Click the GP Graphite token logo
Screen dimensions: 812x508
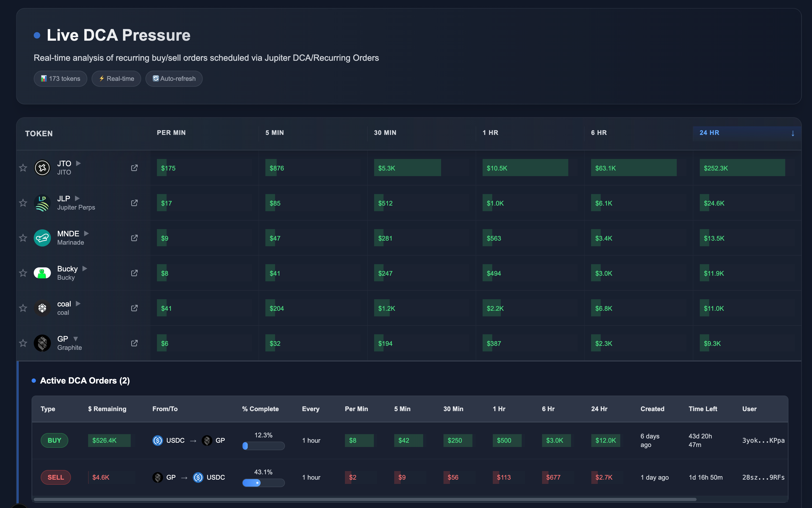(42, 343)
